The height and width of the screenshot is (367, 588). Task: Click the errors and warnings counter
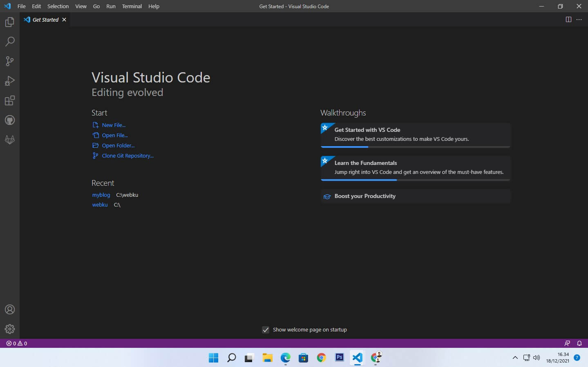(16, 343)
